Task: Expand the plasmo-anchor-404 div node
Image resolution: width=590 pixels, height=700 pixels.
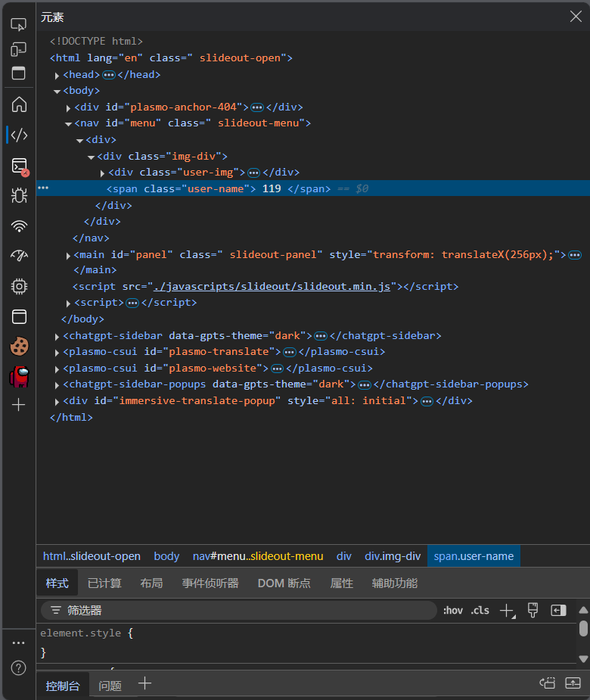Action: (68, 108)
